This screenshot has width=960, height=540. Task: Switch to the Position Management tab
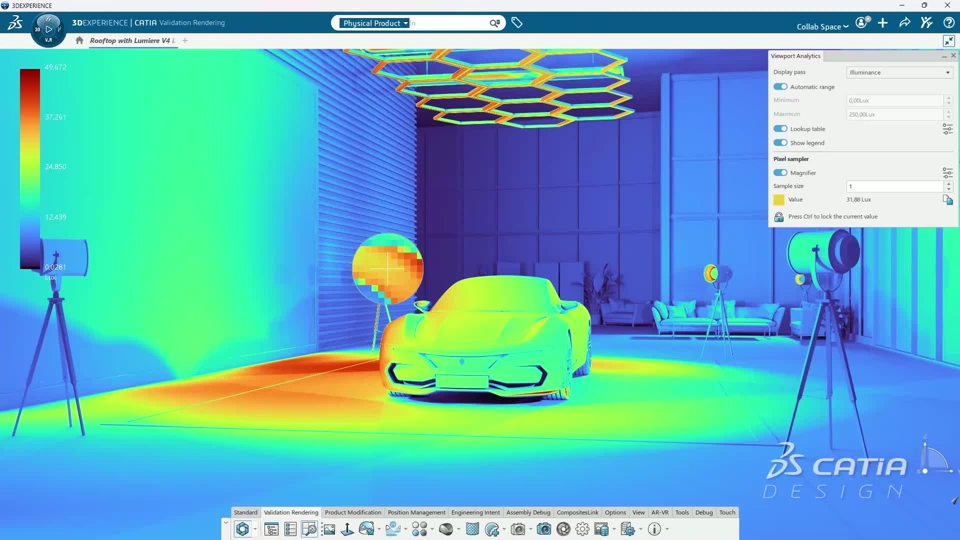pos(416,512)
